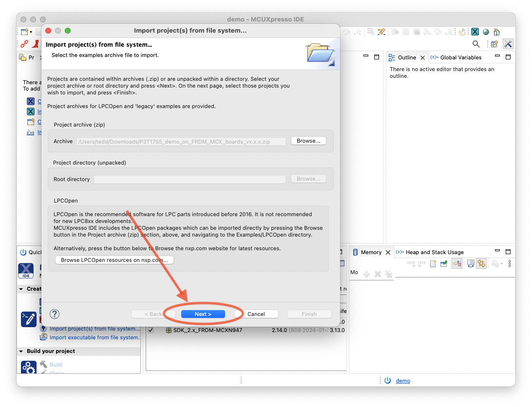Image resolution: width=532 pixels, height=407 pixels.
Task: Select the Develop perspective wrench icon
Action: pos(508,44)
